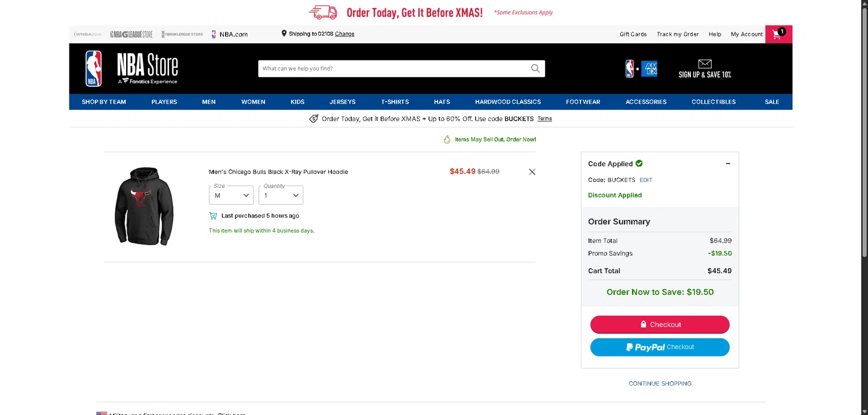Open the Kids menu
Viewport: 868px width, 415px height.
coord(297,102)
